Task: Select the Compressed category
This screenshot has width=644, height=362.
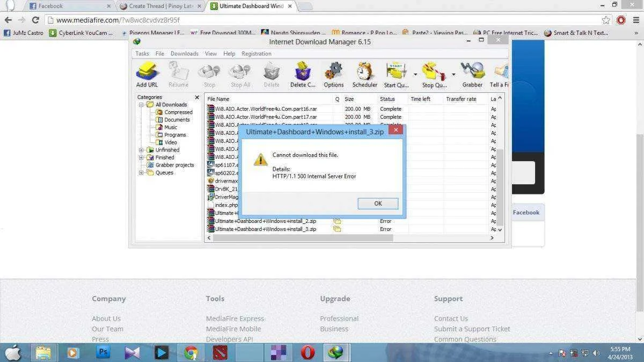Action: (x=178, y=112)
